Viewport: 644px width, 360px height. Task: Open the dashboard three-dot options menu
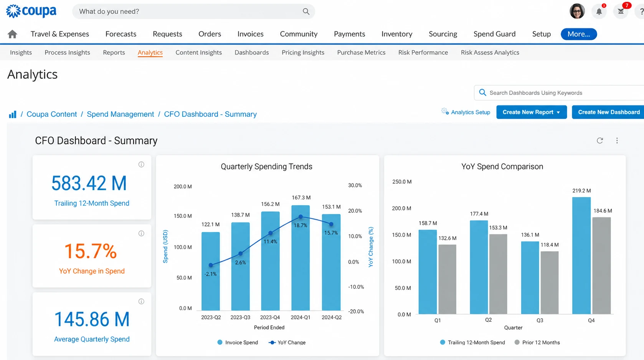coord(617,141)
